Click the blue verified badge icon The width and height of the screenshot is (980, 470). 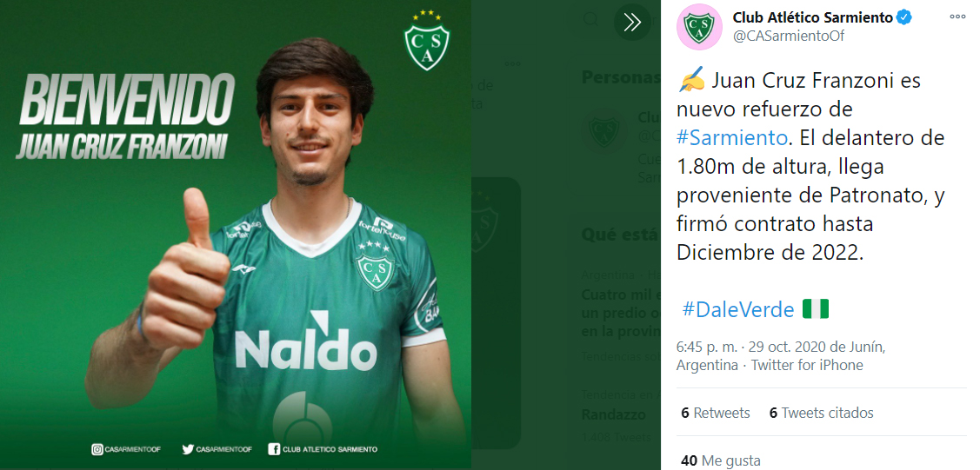coord(903,17)
